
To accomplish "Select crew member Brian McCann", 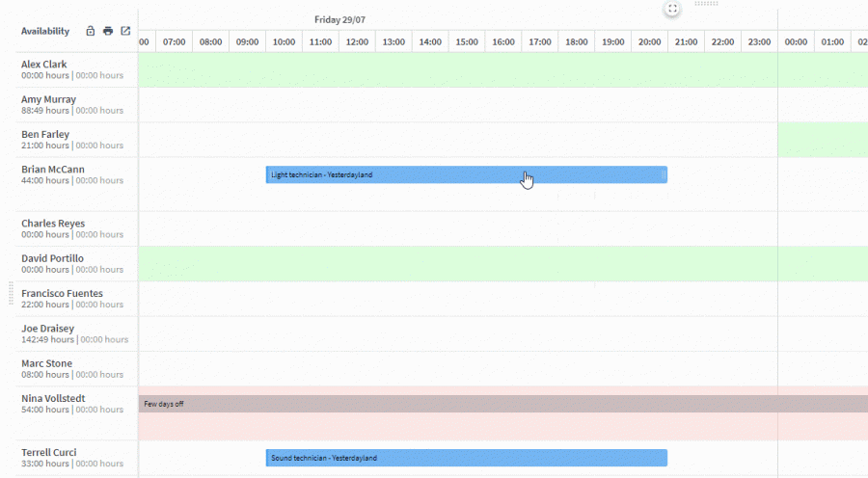I will 53,170.
